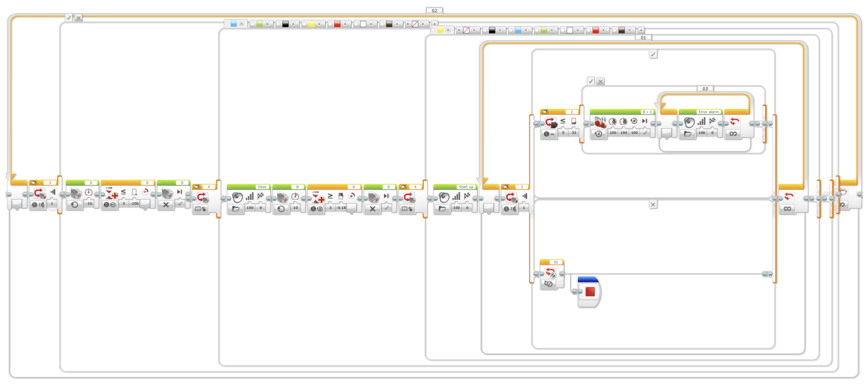This screenshot has height=385, width=868.
Task: Click the speaker icon on the Okay sound block
Action: click(x=237, y=197)
